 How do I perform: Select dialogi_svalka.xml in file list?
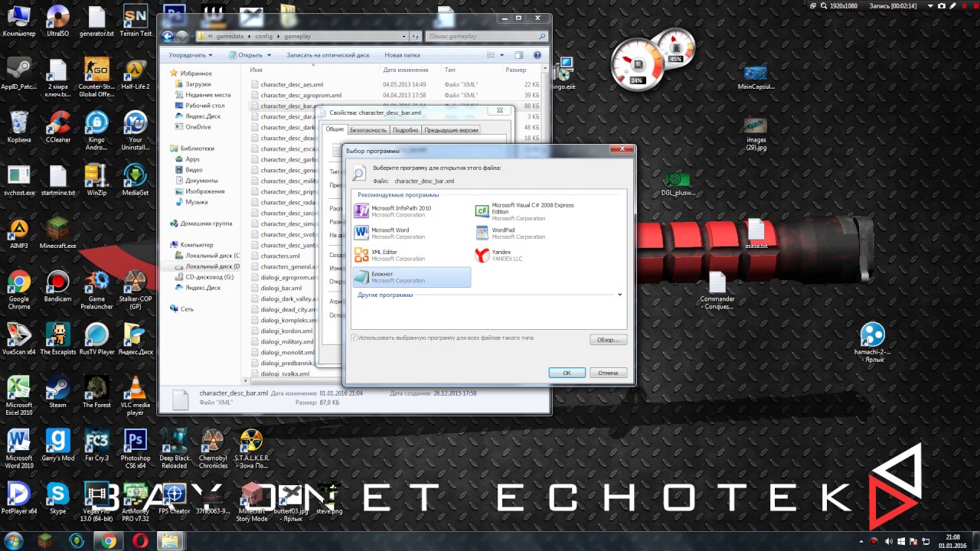pos(284,373)
